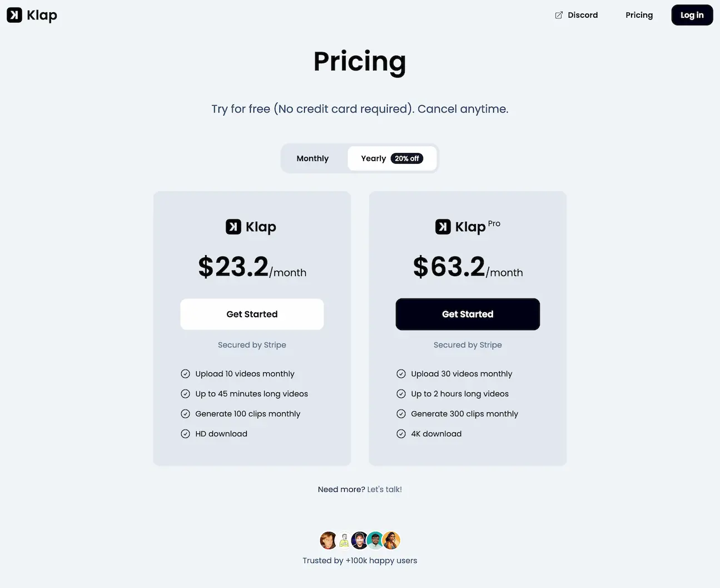
Task: Click the Log in button
Action: point(692,15)
